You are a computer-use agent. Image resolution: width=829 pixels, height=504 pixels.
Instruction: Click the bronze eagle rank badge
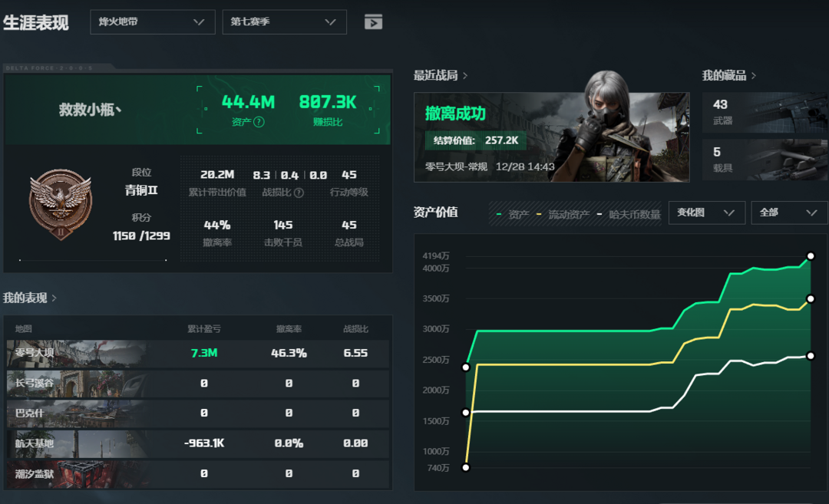coord(60,205)
